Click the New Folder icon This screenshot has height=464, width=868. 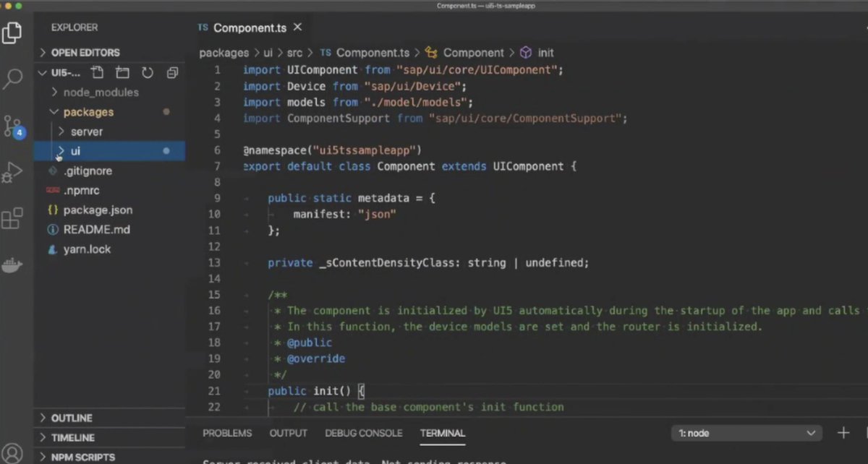click(122, 72)
